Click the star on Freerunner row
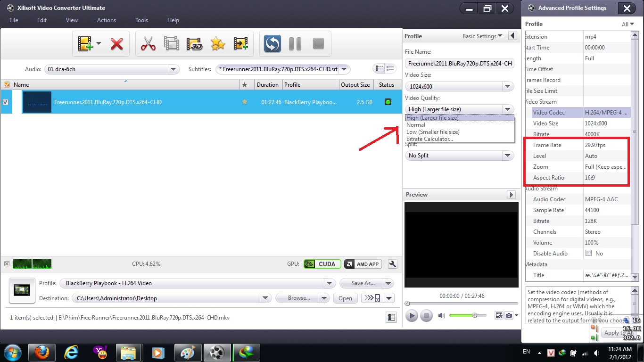This screenshot has width=644, height=362. [244, 102]
